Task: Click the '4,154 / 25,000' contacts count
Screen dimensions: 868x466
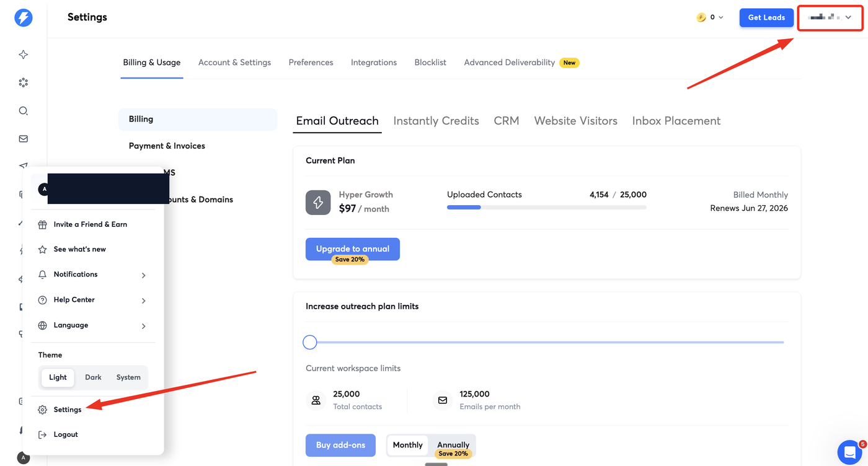Action: (618, 195)
